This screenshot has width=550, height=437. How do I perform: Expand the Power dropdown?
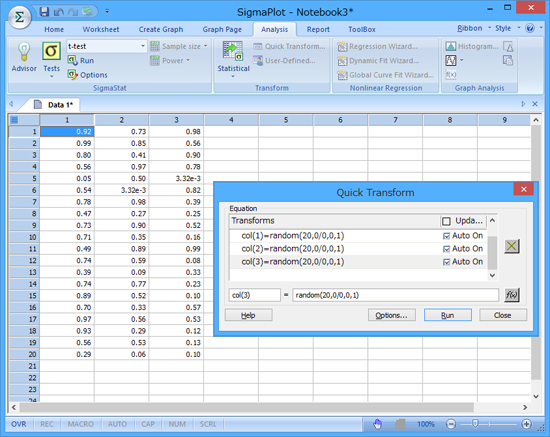point(188,61)
